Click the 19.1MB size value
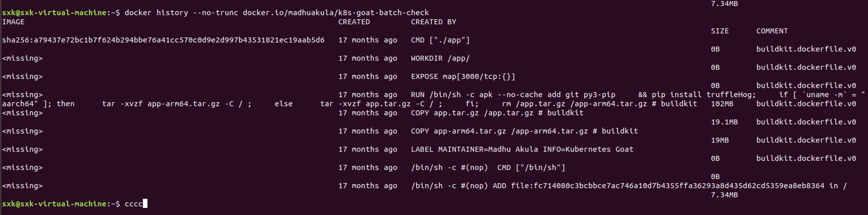Screen dimensions: 868x215 724,122
